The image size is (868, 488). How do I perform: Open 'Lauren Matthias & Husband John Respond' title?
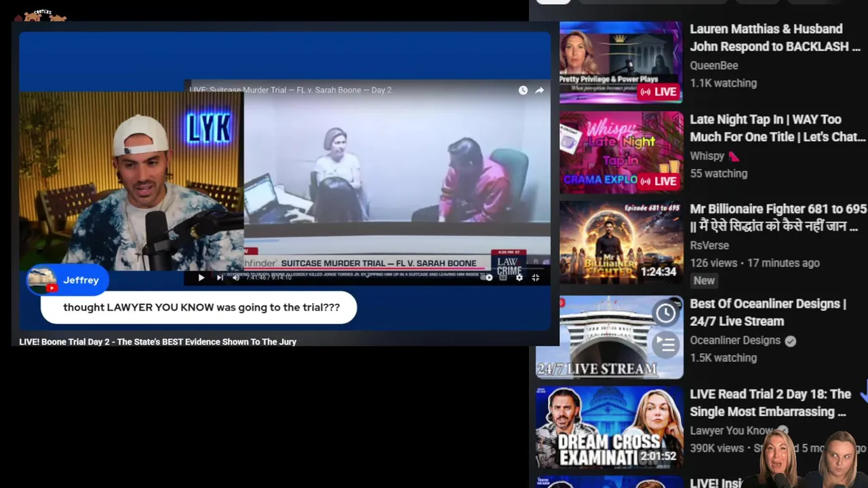coord(774,38)
